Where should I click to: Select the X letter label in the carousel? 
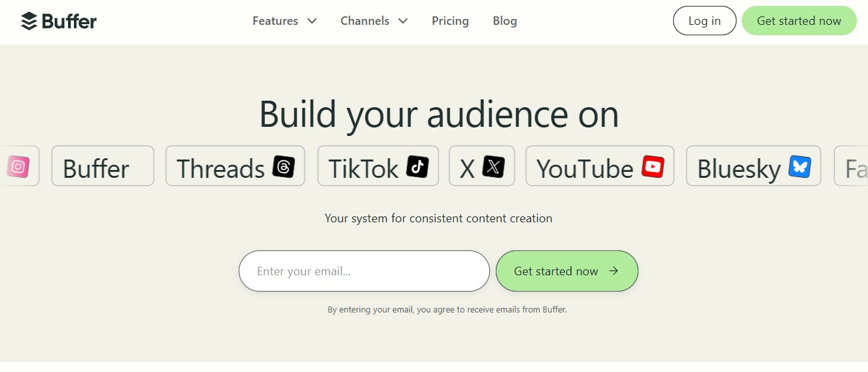click(467, 169)
